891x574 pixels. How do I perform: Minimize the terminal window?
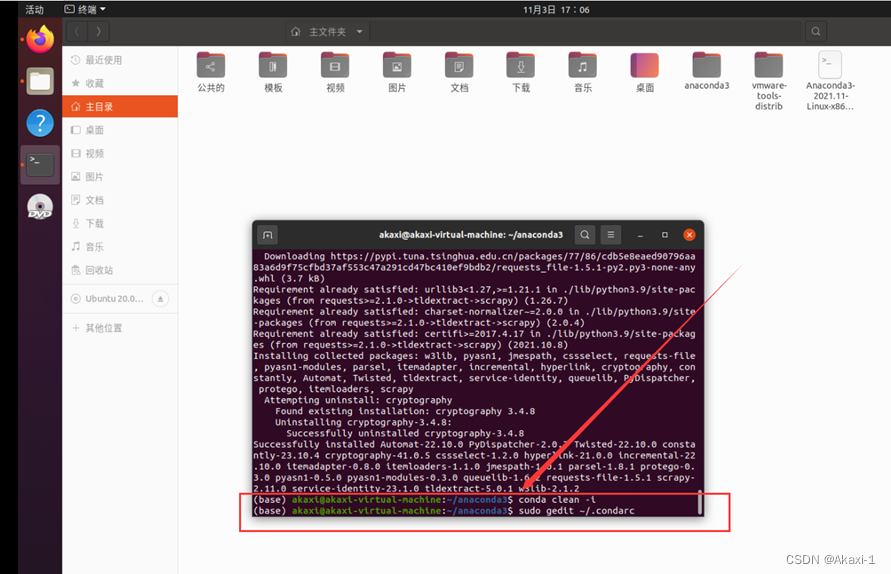(x=640, y=235)
